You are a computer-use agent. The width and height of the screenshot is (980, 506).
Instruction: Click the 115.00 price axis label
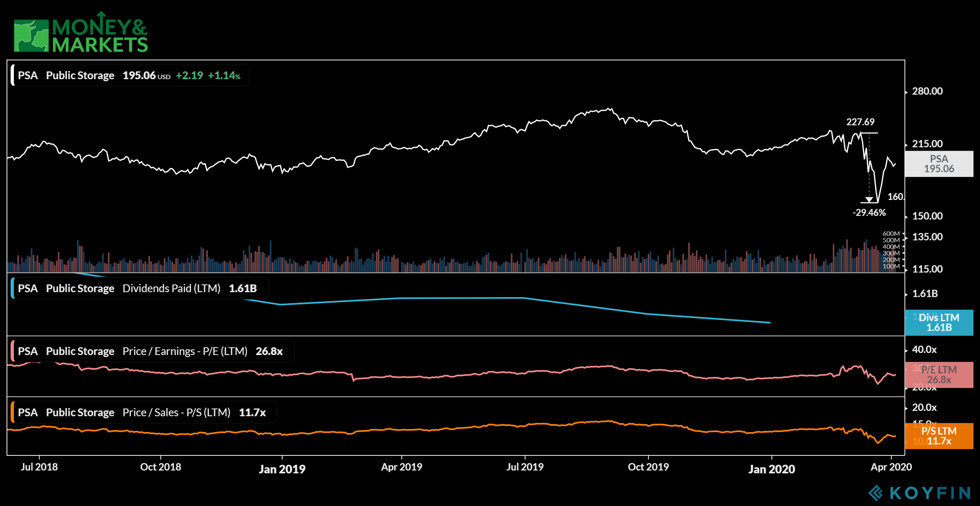tap(927, 269)
